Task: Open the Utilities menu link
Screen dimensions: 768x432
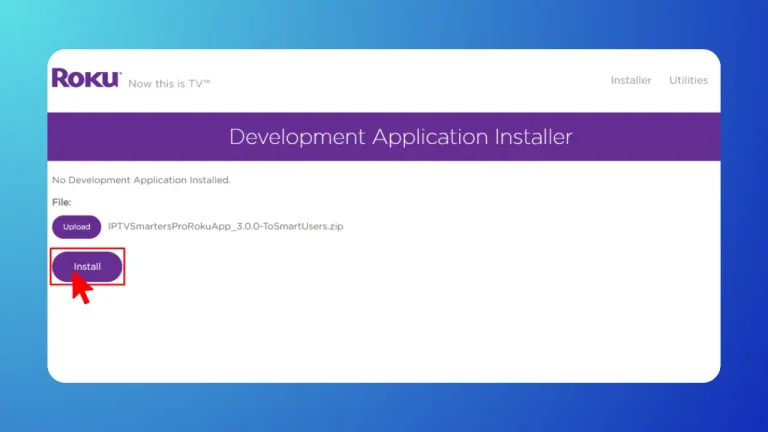Action: tap(688, 80)
